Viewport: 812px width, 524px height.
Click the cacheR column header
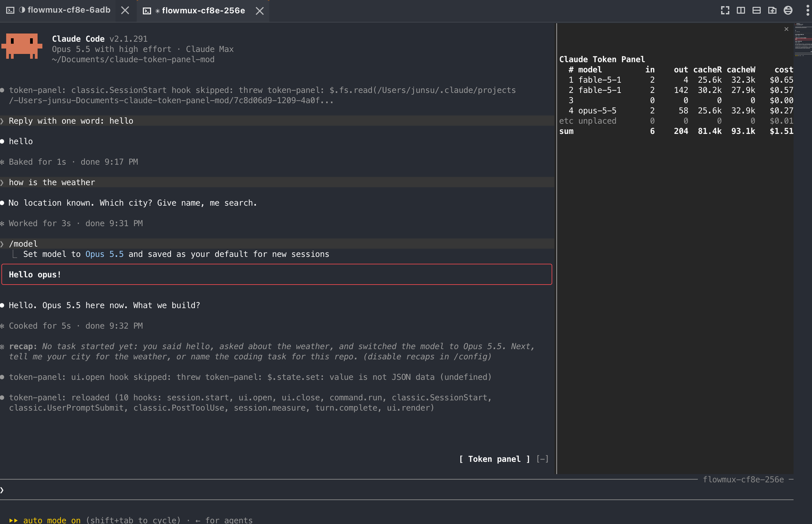707,70
